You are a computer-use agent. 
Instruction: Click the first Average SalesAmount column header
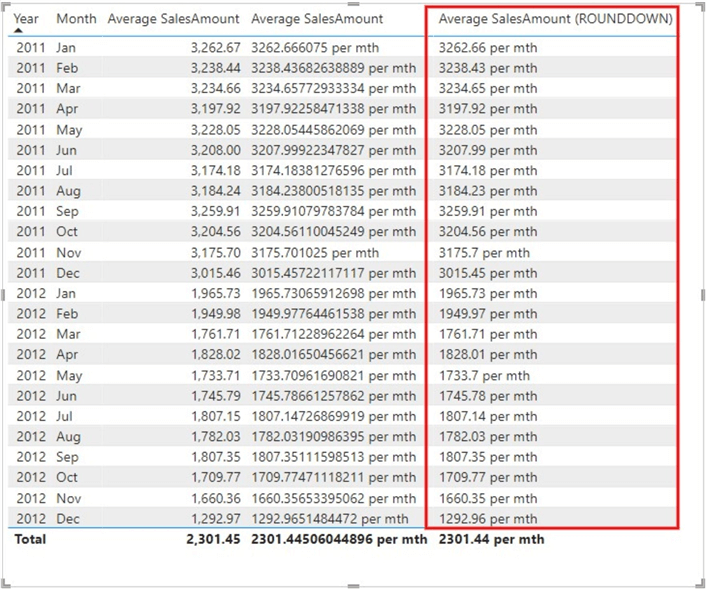173,18
